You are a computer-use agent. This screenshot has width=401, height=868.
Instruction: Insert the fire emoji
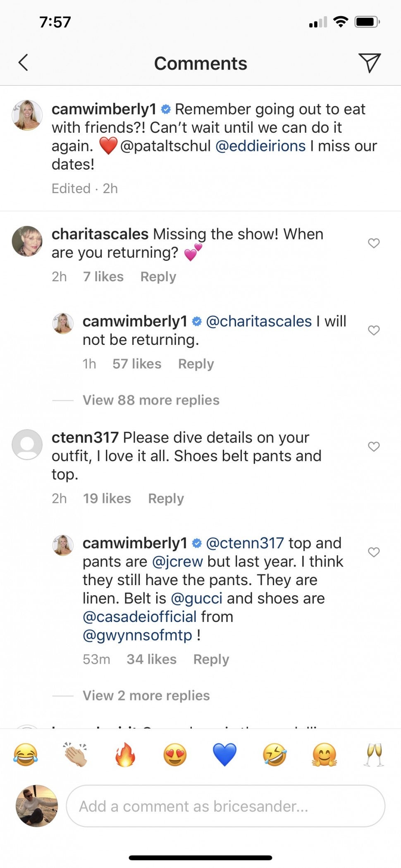pyautogui.click(x=125, y=754)
